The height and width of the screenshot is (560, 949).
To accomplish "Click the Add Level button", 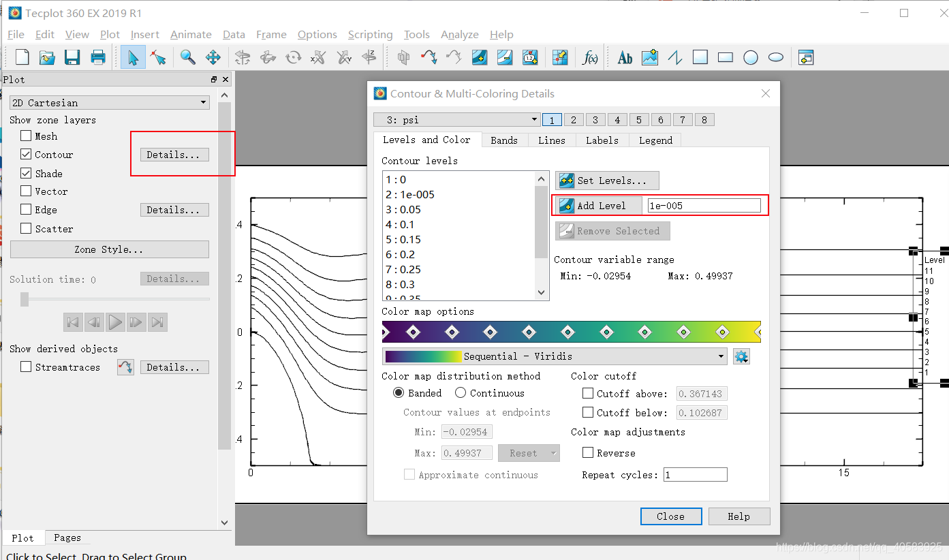I will coord(599,206).
